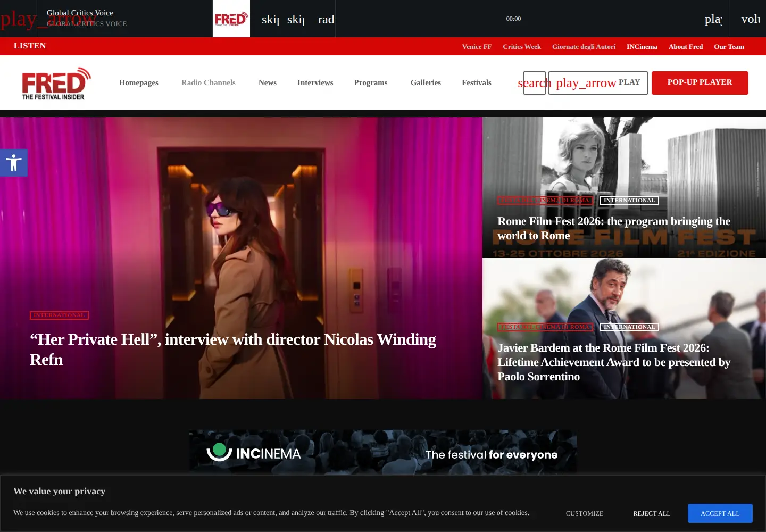Click the PLAY button with play arrow

[598, 83]
